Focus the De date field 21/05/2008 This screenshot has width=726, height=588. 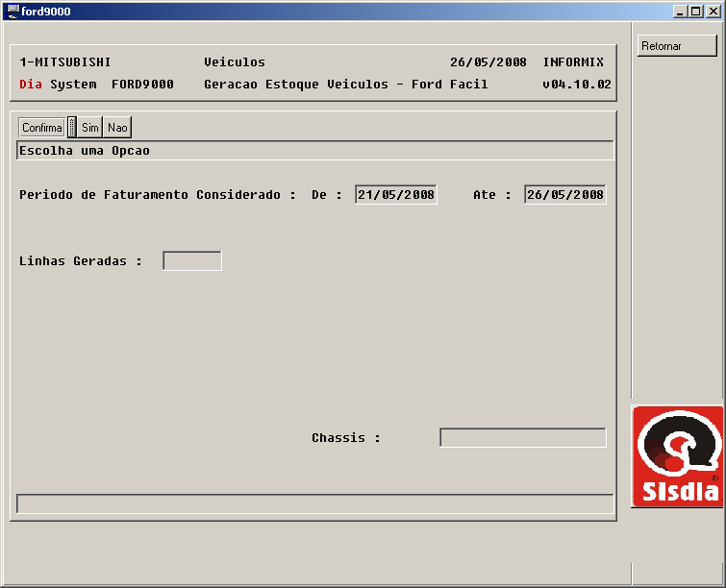point(396,194)
